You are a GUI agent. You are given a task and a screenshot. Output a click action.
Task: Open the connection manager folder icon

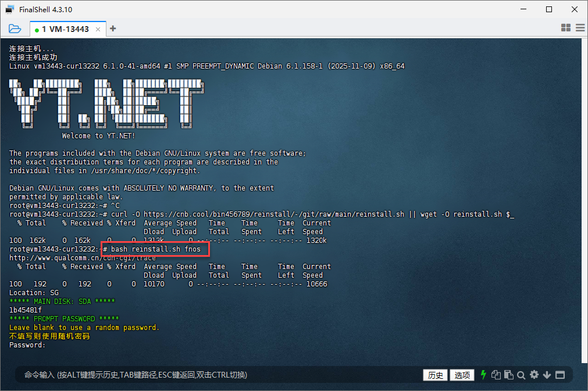click(15, 28)
